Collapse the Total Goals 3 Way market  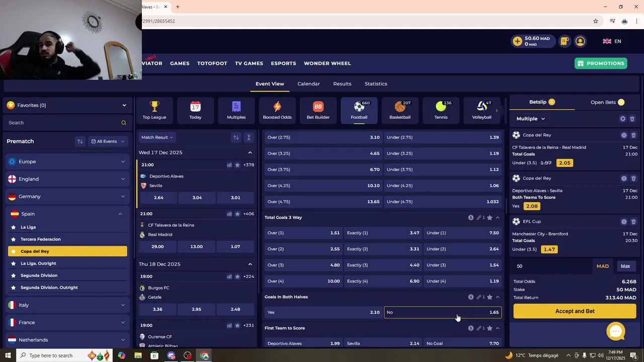[x=498, y=218]
